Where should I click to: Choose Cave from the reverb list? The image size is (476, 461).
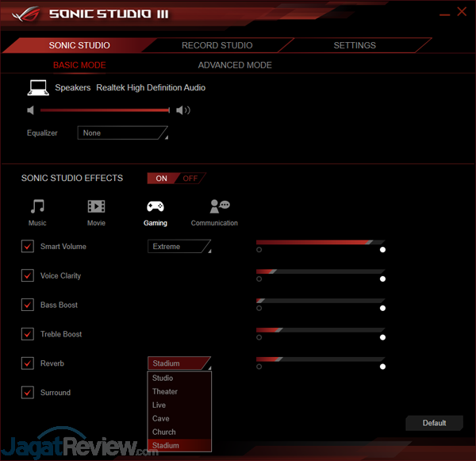[x=179, y=418]
